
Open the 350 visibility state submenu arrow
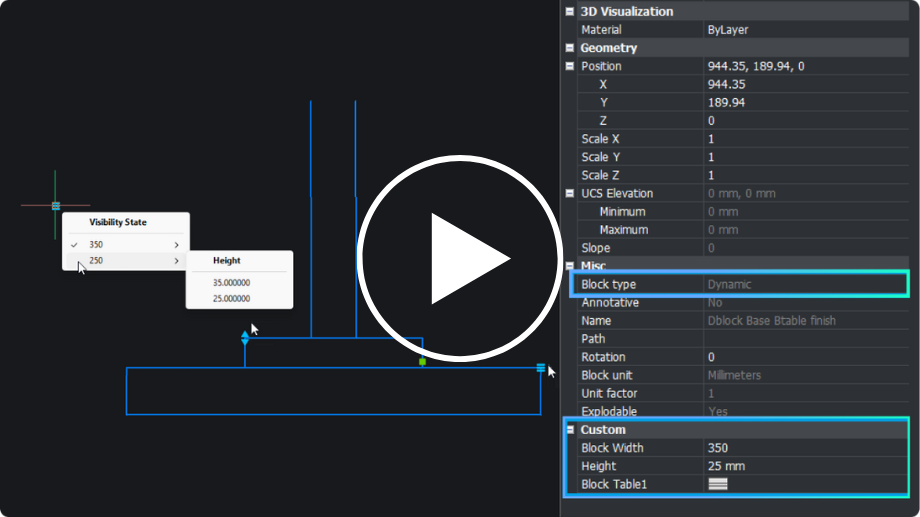177,245
